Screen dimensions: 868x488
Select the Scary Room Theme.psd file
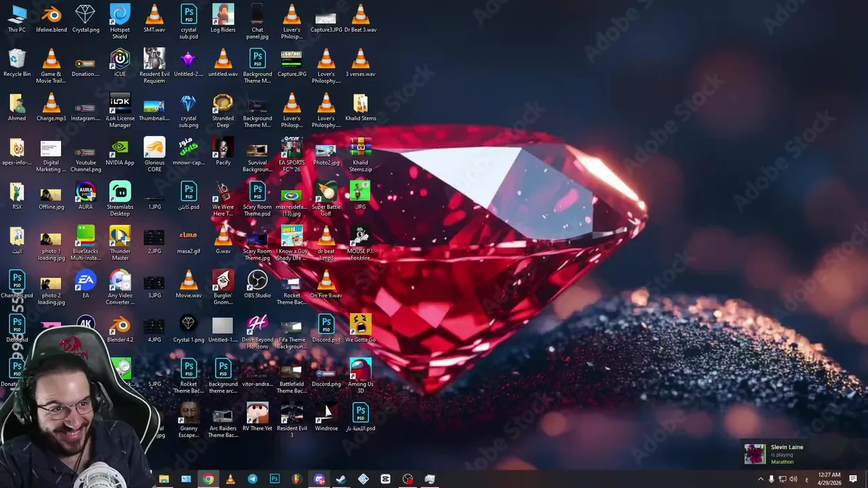(x=258, y=199)
